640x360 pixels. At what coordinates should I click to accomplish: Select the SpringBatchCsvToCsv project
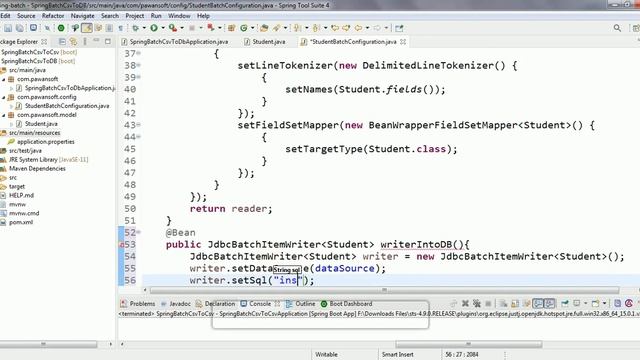39,52
